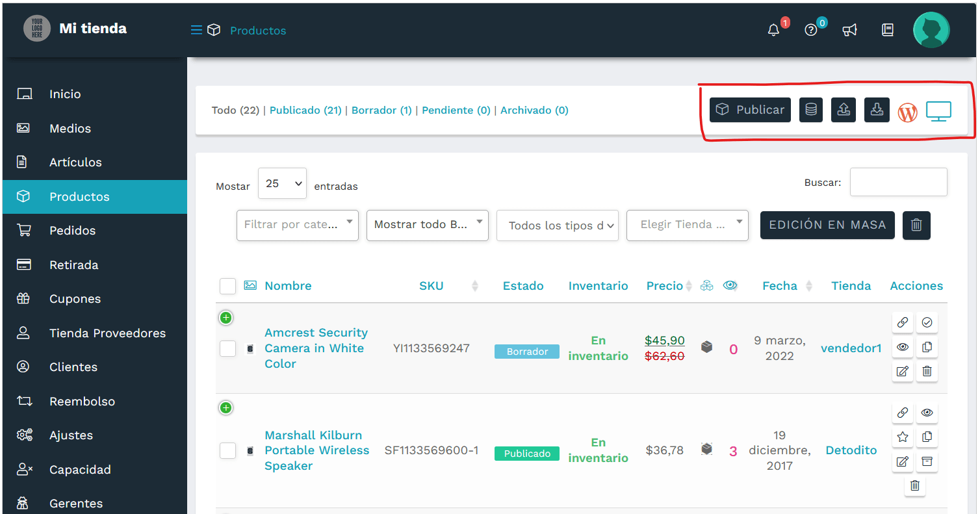Edit the Amcrest Security Camera product

click(902, 372)
